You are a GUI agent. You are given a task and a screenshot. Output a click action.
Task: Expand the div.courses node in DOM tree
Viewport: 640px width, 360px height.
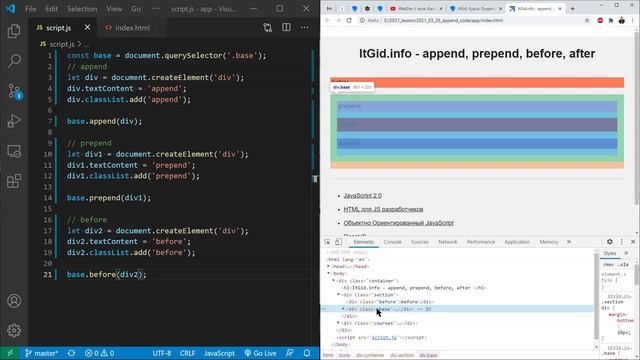[338, 323]
